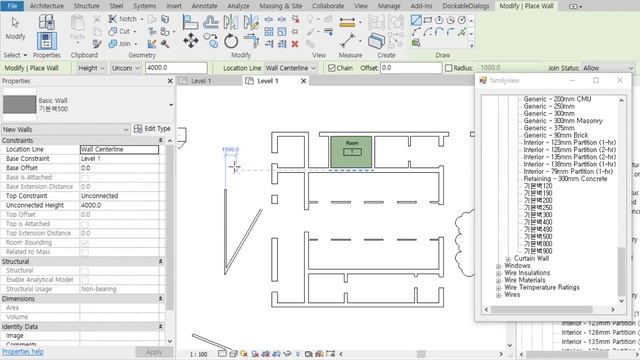Viewport: 640px width, 360px height.
Task: Open the Basic Wall type selector dropdown
Action: (171, 105)
